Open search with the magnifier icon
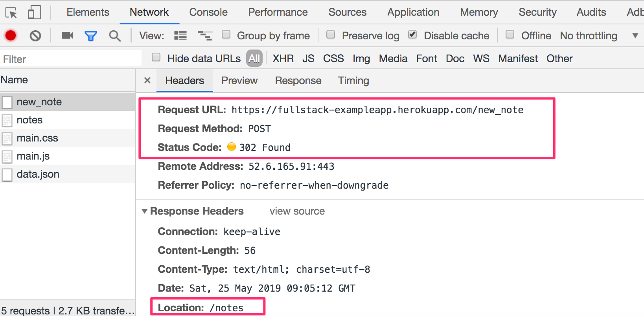The height and width of the screenshot is (316, 644). [x=115, y=36]
